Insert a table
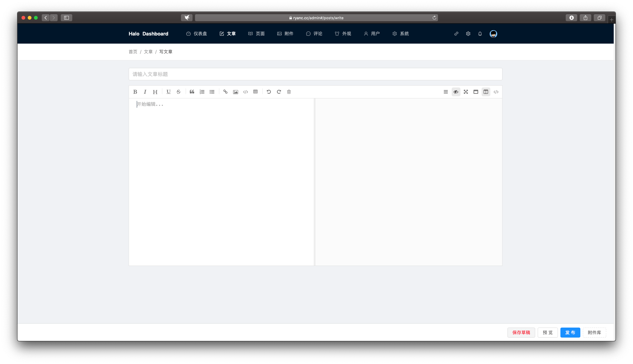This screenshot has height=364, width=633. point(255,92)
